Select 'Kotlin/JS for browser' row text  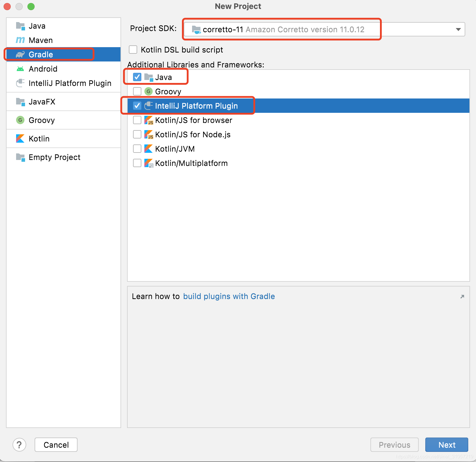[x=194, y=120]
